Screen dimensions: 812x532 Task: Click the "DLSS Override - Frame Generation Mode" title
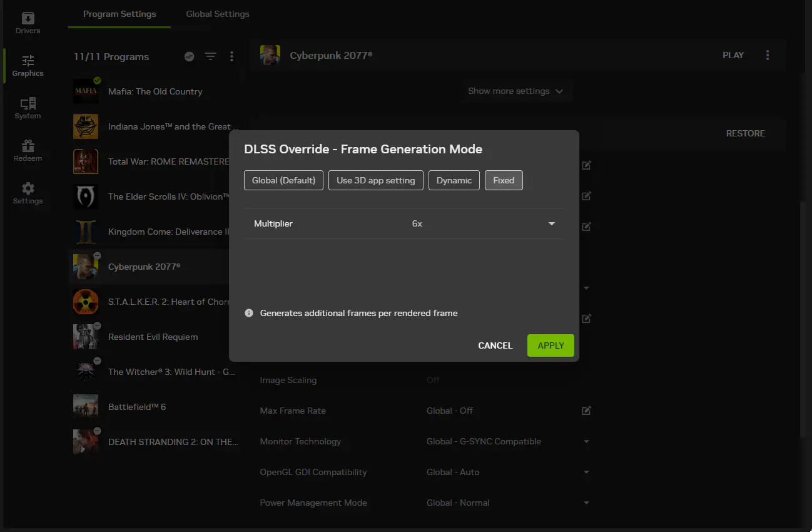363,149
